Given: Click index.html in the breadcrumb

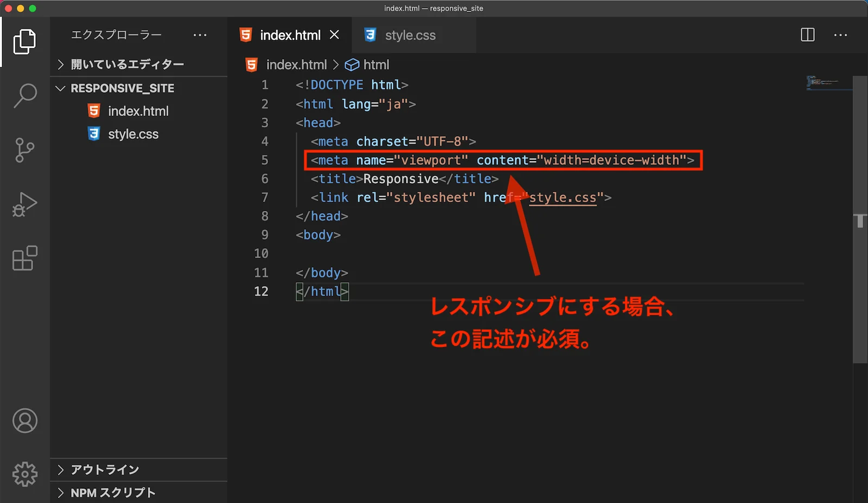Looking at the screenshot, I should (297, 65).
